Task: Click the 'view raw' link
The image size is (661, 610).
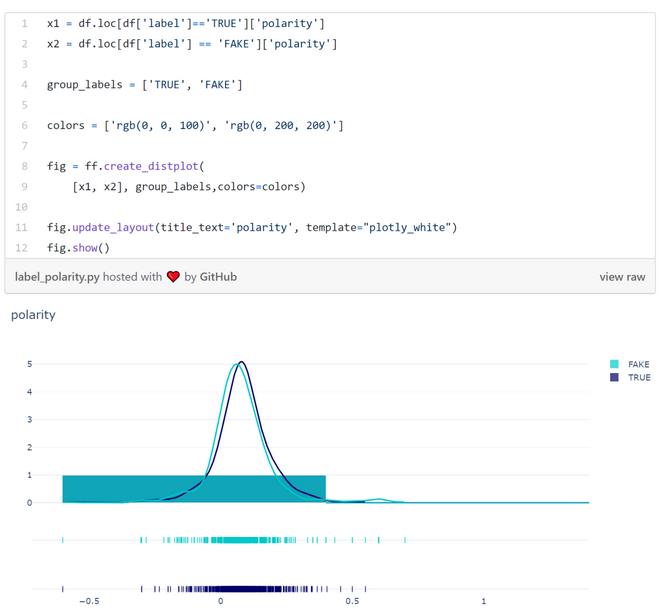Action: coord(622,277)
